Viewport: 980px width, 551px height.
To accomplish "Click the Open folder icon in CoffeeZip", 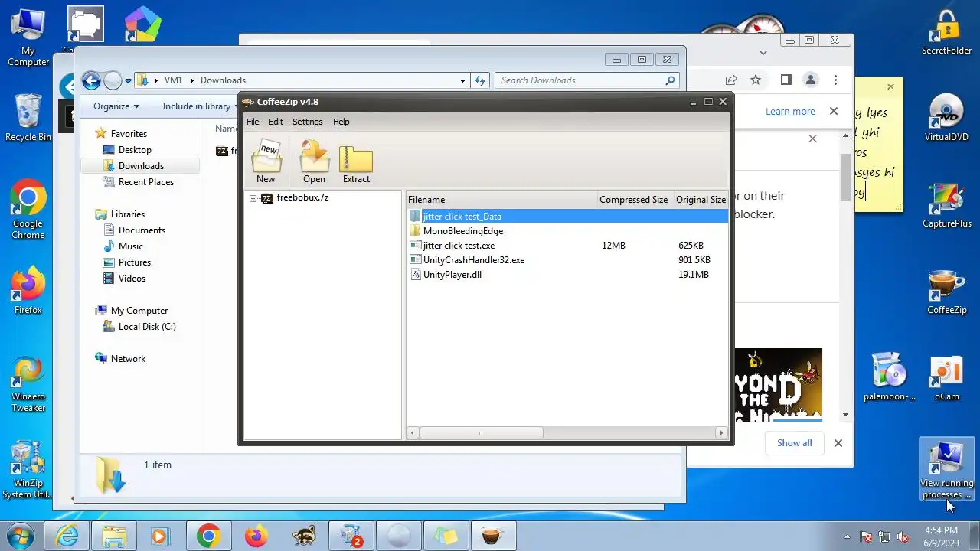I will coord(314,162).
